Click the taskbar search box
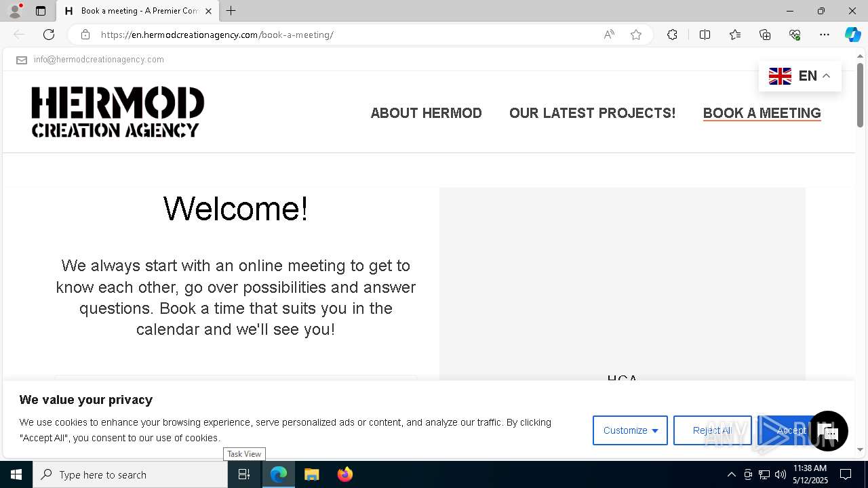 [x=130, y=474]
